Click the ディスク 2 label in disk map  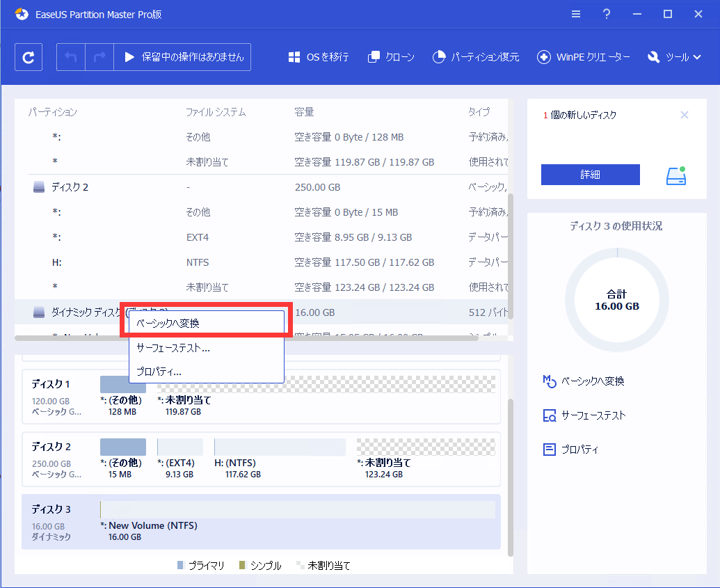click(x=51, y=447)
